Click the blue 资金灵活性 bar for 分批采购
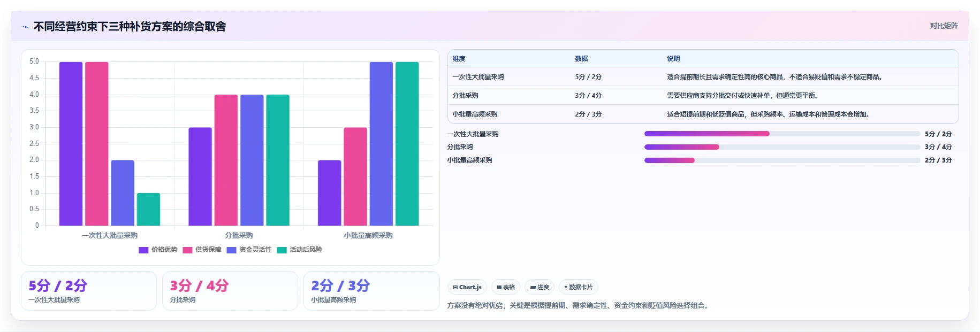 click(x=252, y=160)
